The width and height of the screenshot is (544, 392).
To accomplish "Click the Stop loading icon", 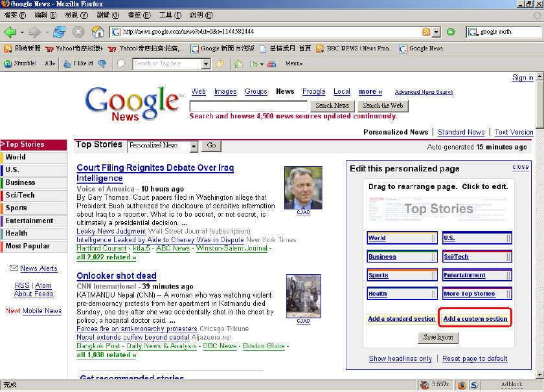I will click(78, 32).
